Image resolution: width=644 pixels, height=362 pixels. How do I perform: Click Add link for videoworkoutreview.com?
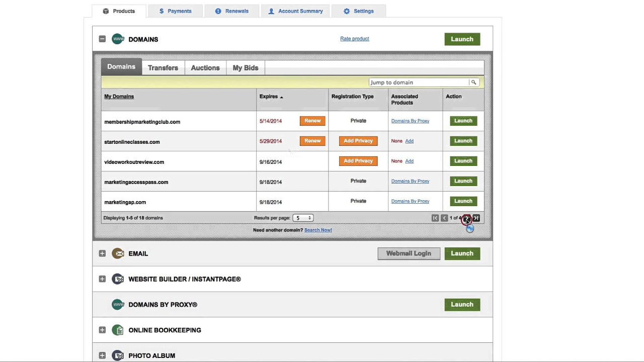(x=409, y=161)
